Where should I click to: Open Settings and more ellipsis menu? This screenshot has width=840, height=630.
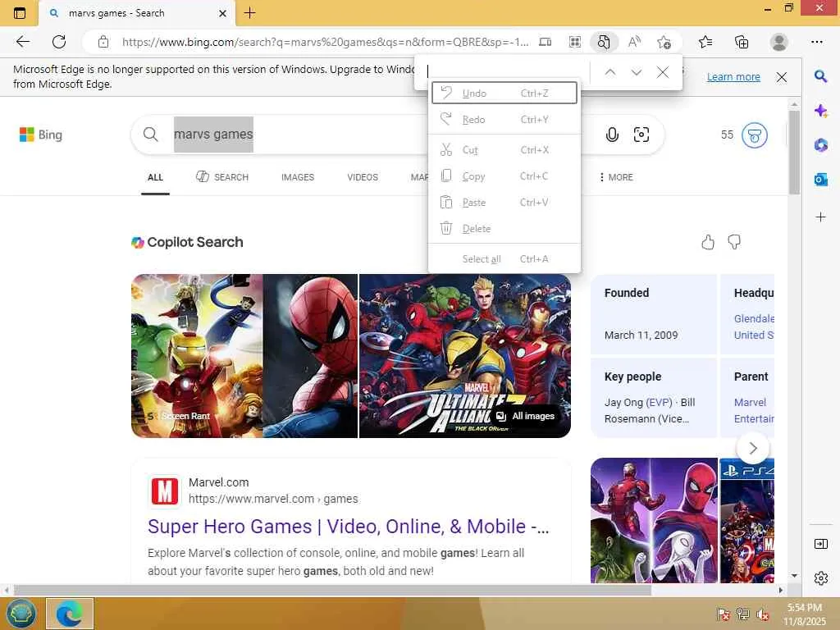click(817, 42)
